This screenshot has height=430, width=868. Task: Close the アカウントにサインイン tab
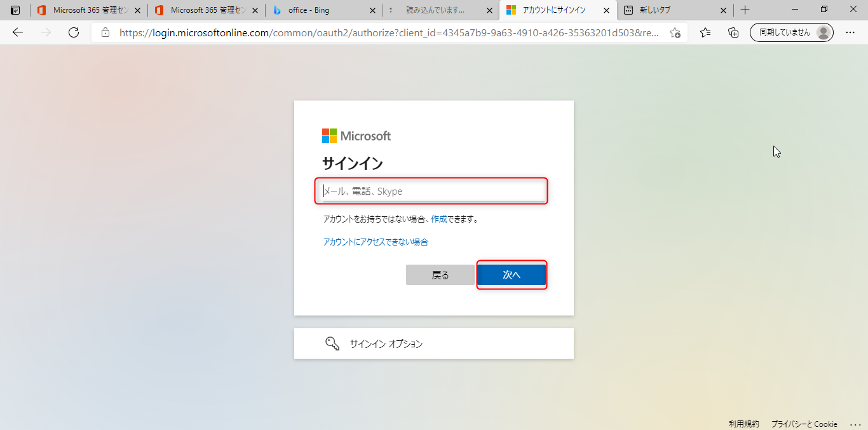pos(607,10)
